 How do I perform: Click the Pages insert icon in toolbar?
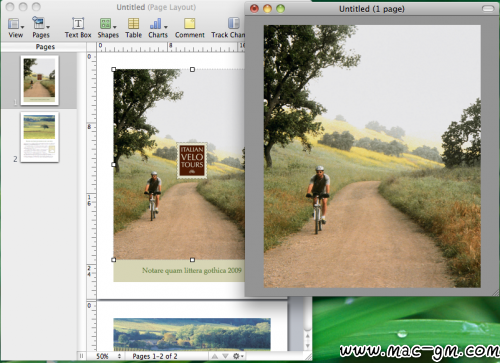pos(38,23)
